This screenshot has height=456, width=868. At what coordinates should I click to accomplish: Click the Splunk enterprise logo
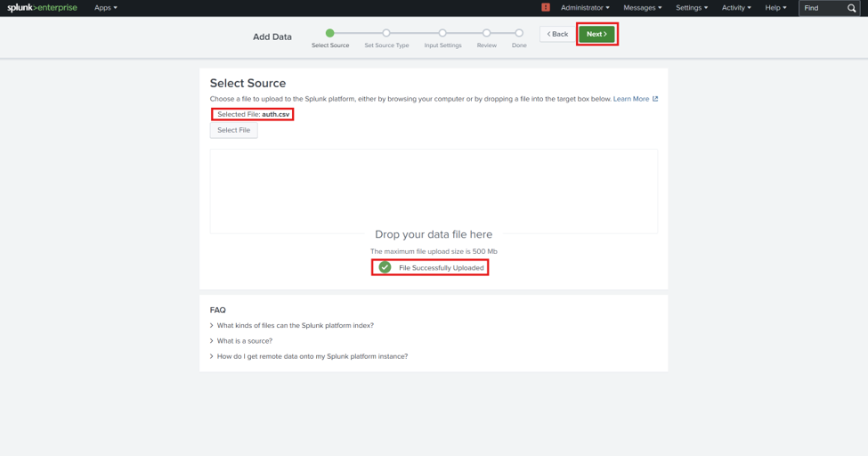(x=42, y=8)
